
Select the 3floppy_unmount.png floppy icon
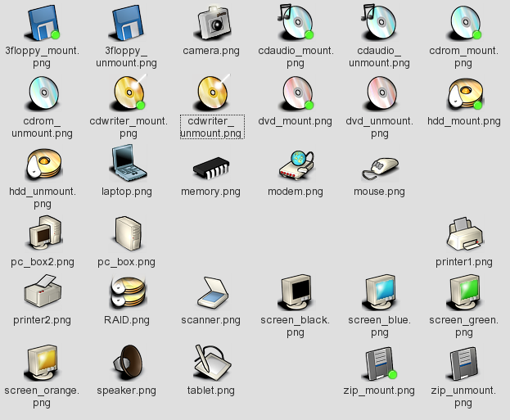pos(127,23)
